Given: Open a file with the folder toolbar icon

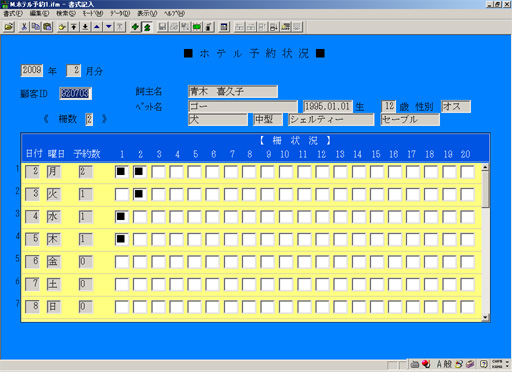Looking at the screenshot, I should pyautogui.click(x=9, y=27).
